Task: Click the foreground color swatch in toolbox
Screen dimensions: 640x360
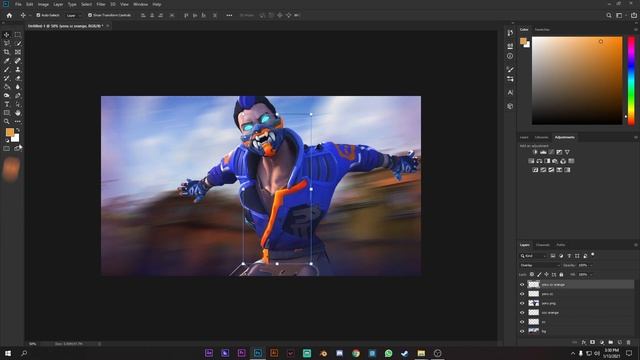Action: pos(10,132)
